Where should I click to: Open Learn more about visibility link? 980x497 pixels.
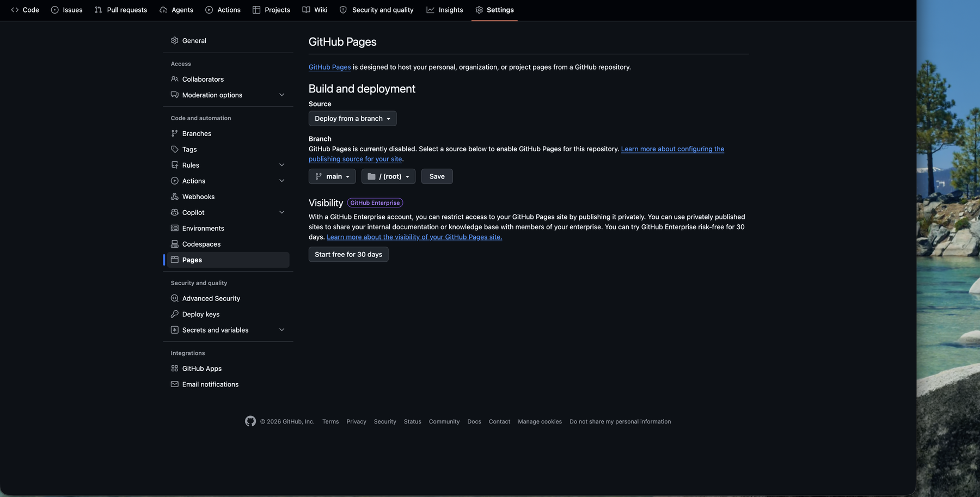414,237
